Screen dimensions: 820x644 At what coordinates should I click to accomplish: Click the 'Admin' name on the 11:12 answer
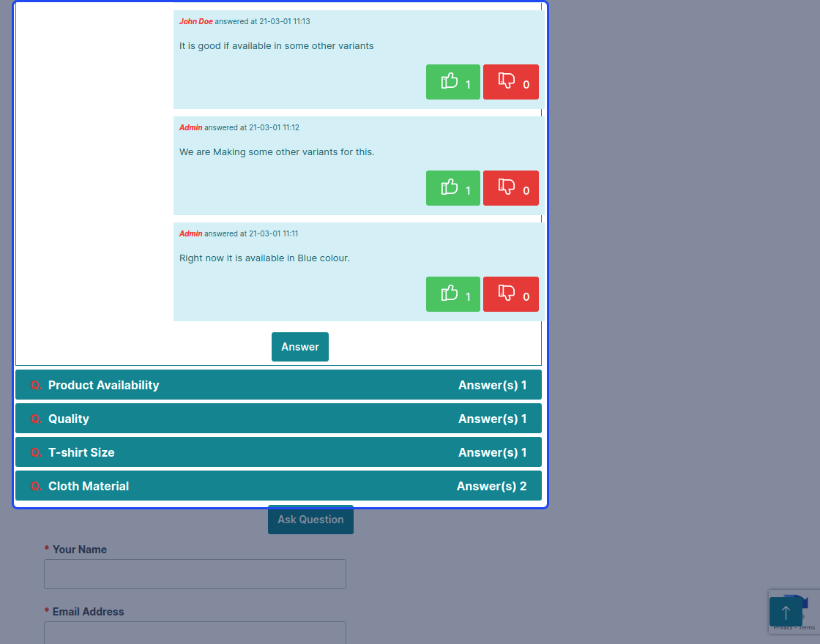191,127
